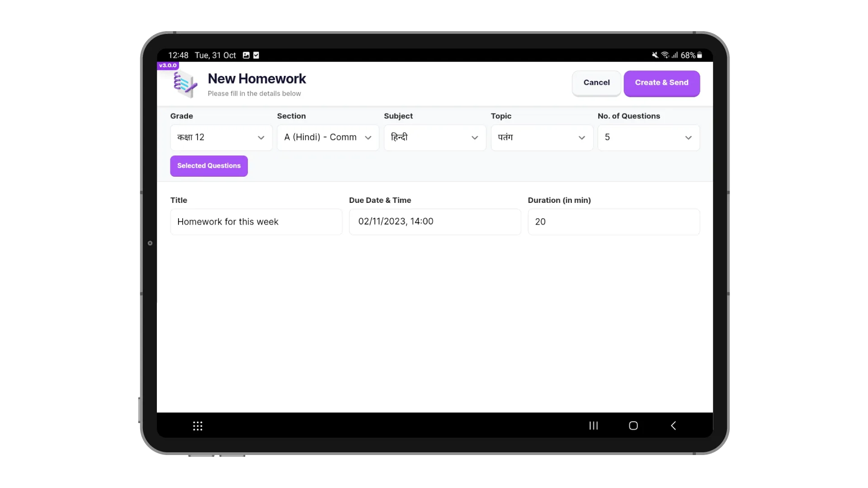
Task: Tap the v3.0.0 version badge
Action: coord(168,66)
